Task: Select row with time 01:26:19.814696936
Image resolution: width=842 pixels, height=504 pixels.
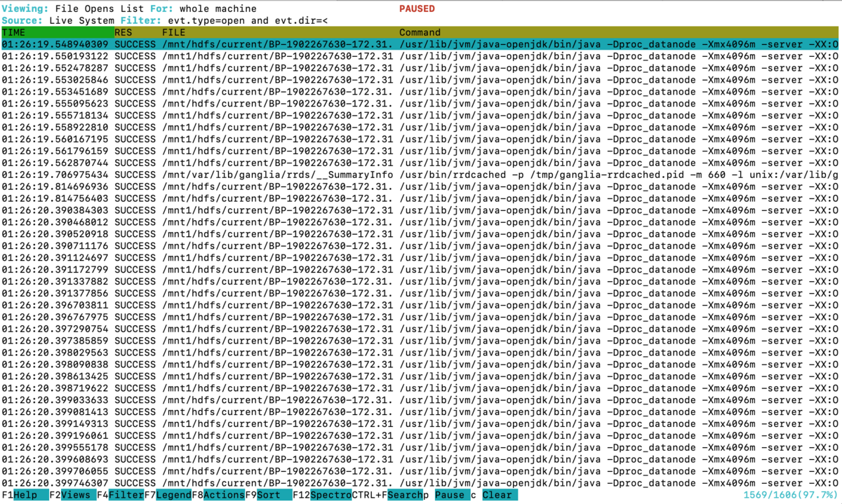Action: 421,186
